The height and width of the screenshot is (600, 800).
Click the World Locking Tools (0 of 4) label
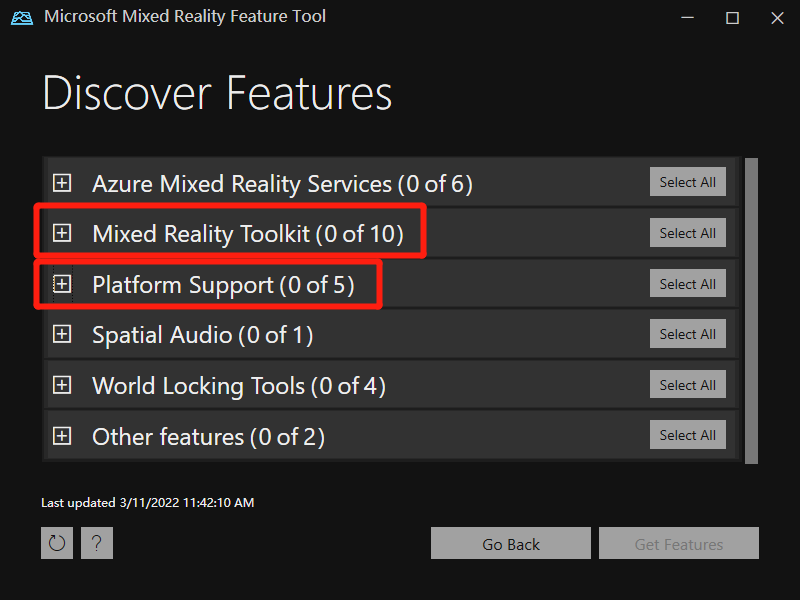point(239,386)
